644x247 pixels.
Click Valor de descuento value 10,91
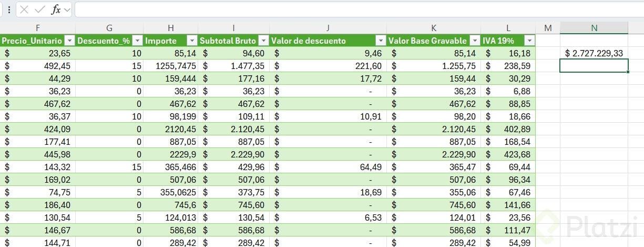[x=370, y=116]
